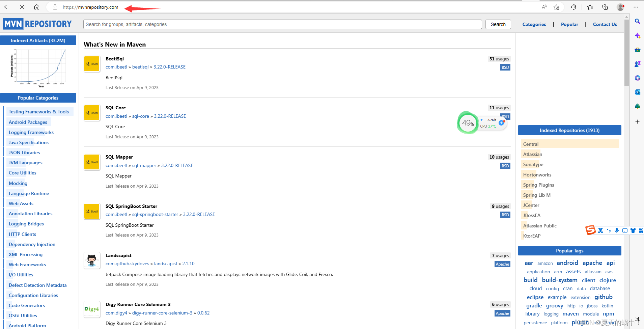The width and height of the screenshot is (644, 329).
Task: Click the Apache license badge for Landscapist
Action: pos(502,264)
